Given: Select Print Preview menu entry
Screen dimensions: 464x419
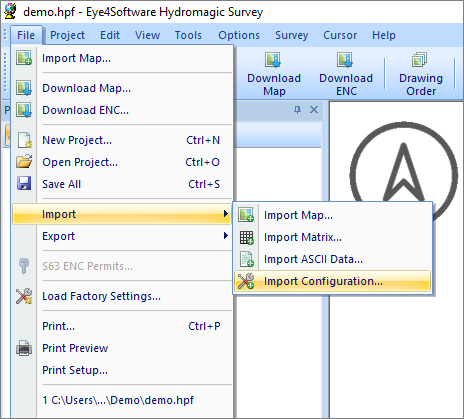Looking at the screenshot, I should coord(122,348).
